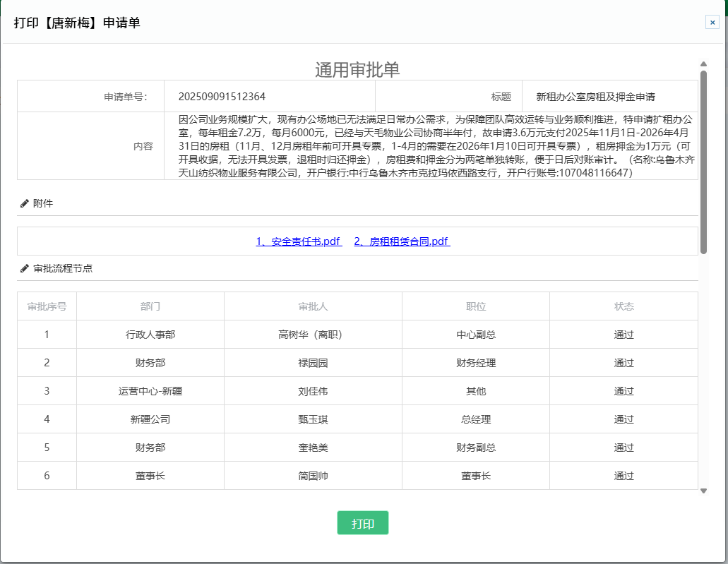This screenshot has width=728, height=564.
Task: Click the 运营中心-新疆 department cell
Action: (x=150, y=391)
